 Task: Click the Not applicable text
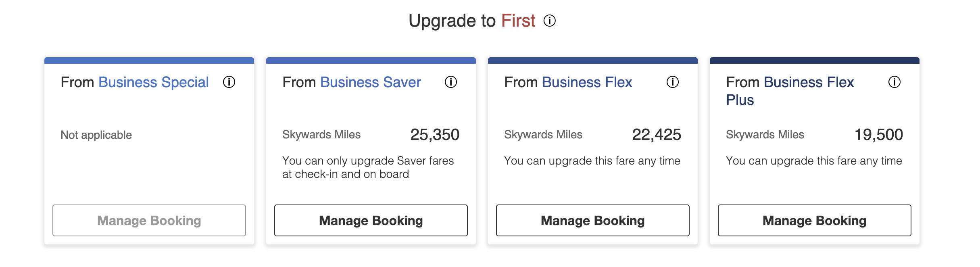(x=96, y=135)
